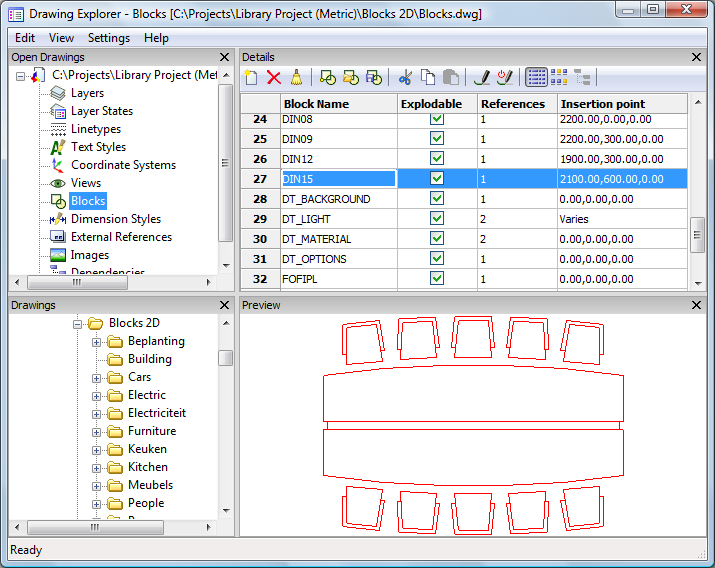This screenshot has height=568, width=715.
Task: Click the New block toolbar icon
Action: point(252,77)
